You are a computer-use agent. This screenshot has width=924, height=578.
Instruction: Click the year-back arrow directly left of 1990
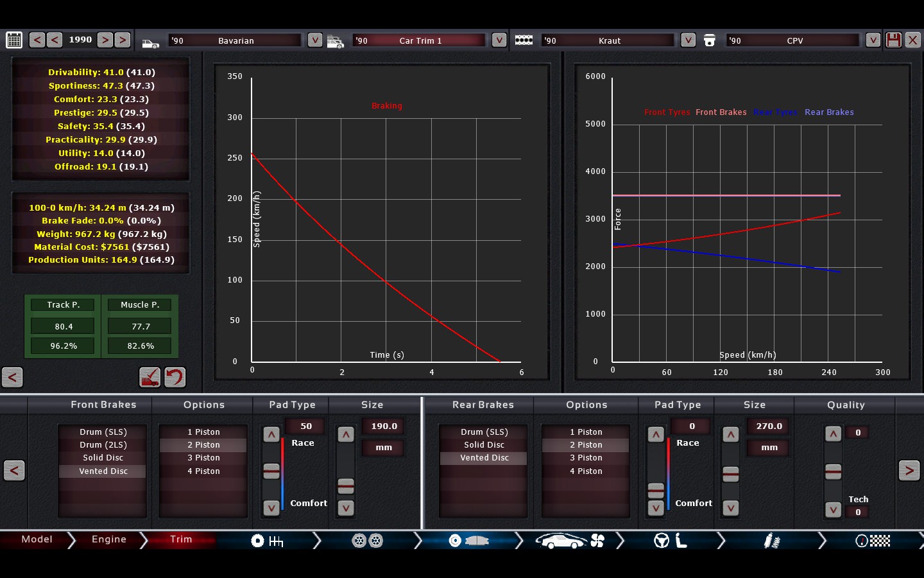(55, 40)
